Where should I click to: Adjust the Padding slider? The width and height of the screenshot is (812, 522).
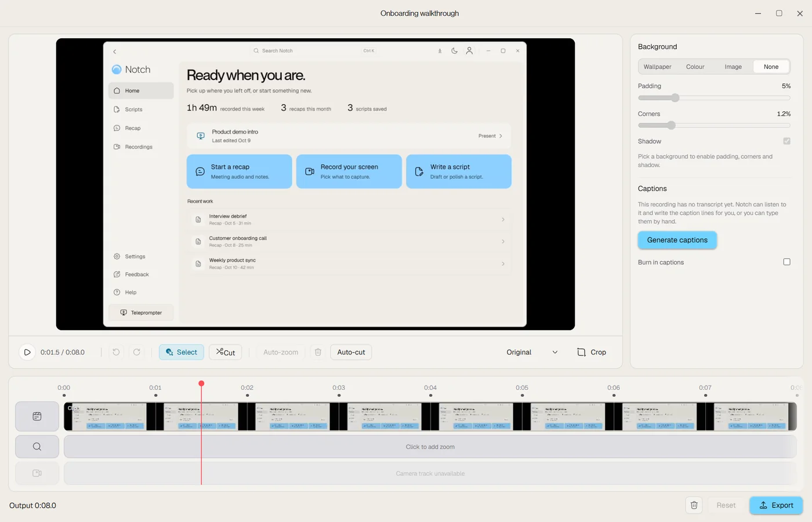[x=714, y=97]
